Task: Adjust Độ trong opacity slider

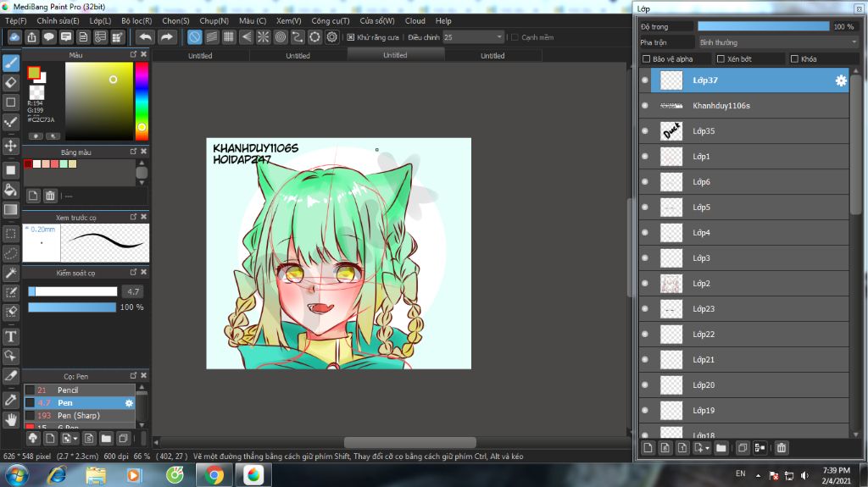Action: 764,26
